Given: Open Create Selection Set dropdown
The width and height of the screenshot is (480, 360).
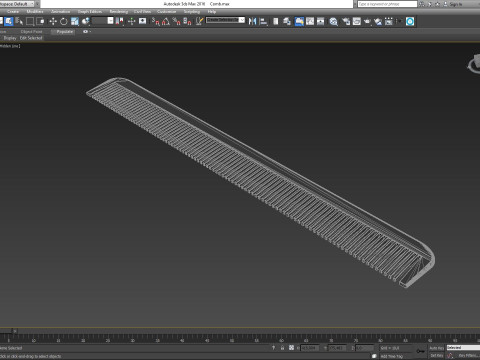Looking at the screenshot, I should click(225, 20).
